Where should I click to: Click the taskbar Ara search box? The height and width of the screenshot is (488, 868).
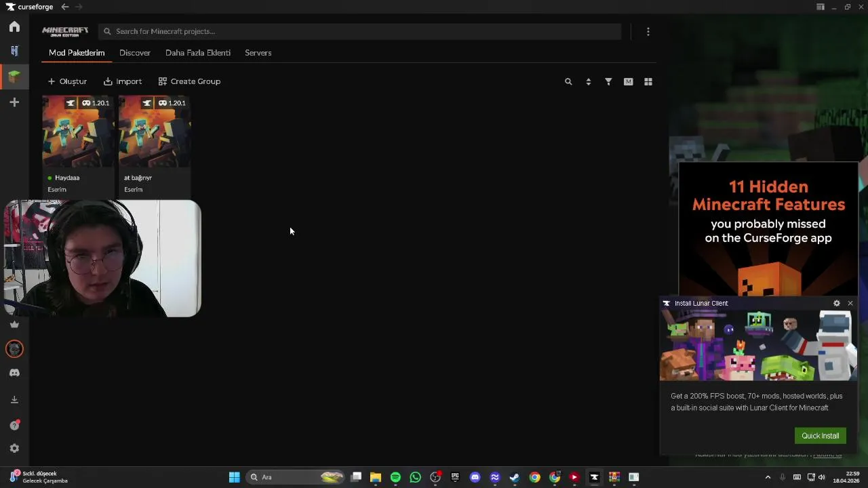294,477
